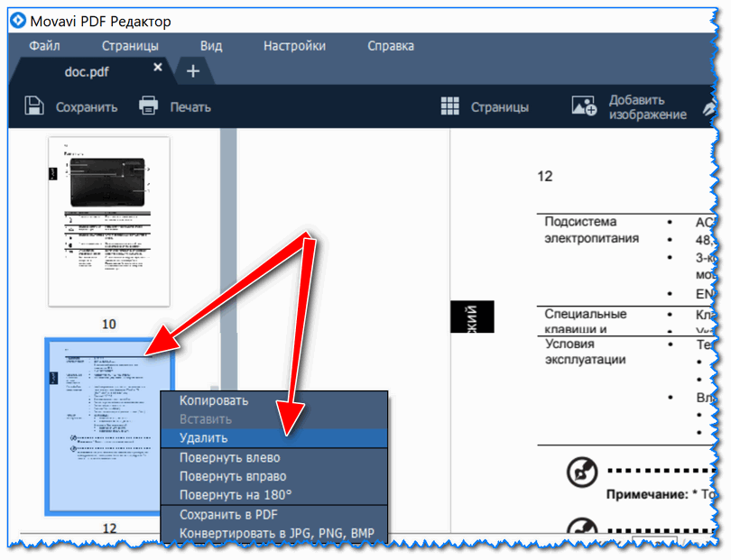The image size is (731, 560).
Task: Select Копировать in context menu
Action: (214, 400)
